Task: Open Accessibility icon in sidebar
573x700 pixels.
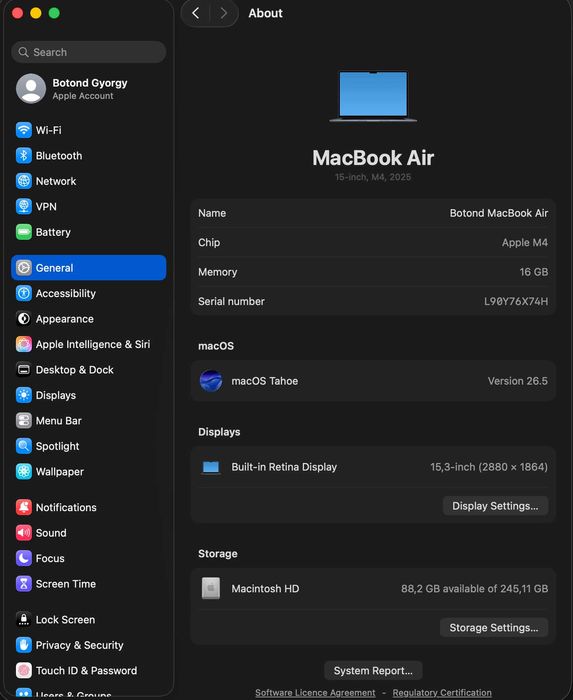Action: [24, 293]
